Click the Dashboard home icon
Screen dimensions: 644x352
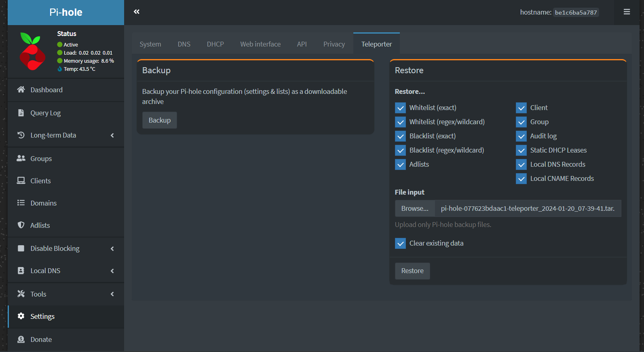click(x=21, y=89)
